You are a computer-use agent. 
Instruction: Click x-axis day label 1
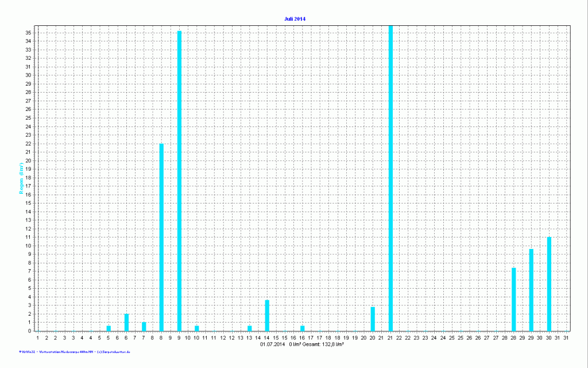coord(38,338)
